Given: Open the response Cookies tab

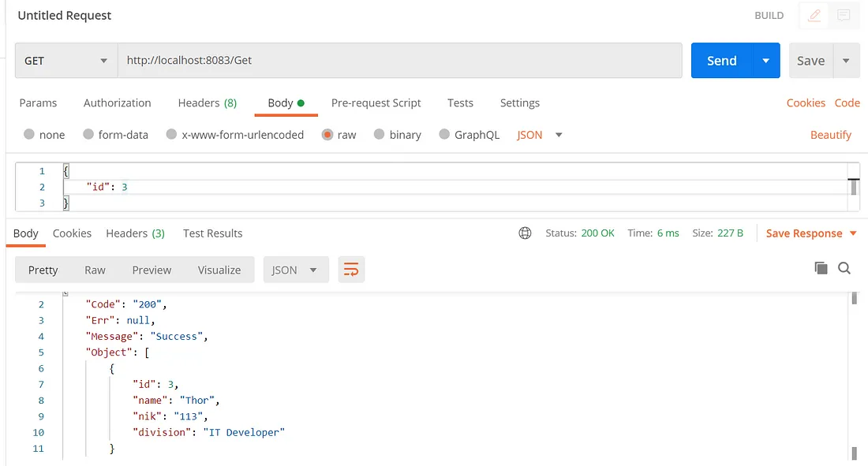Looking at the screenshot, I should tap(72, 233).
